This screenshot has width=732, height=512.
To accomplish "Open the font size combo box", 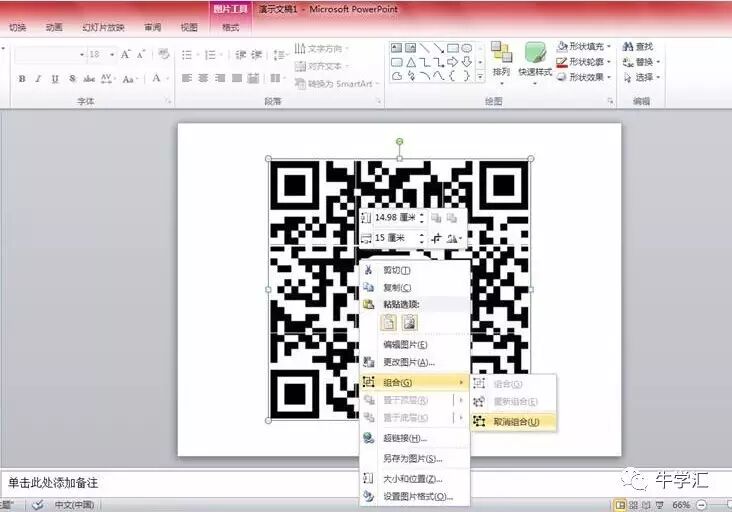I will tap(101, 55).
